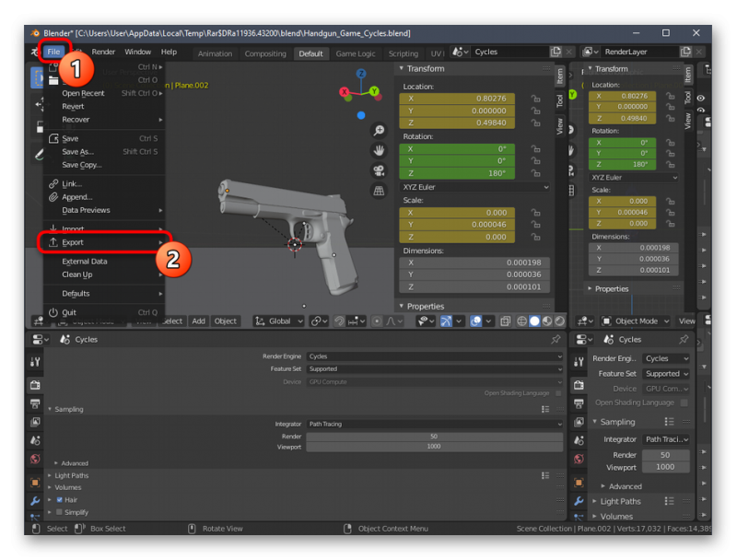737x560 pixels.
Task: Open the Modifiers wrench icon in main properties
Action: click(x=35, y=501)
